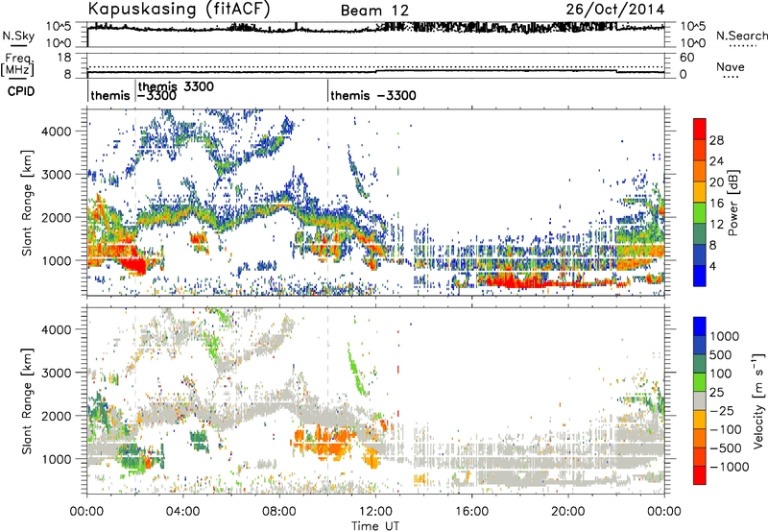Click the gray -25 to 25 Velocity colorbar segment
Image resolution: width=768 pixels, height=532 pixels.
(700, 400)
